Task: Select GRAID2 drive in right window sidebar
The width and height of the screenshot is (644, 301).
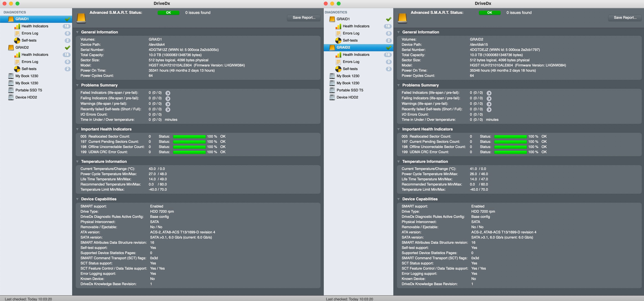Action: pos(359,48)
